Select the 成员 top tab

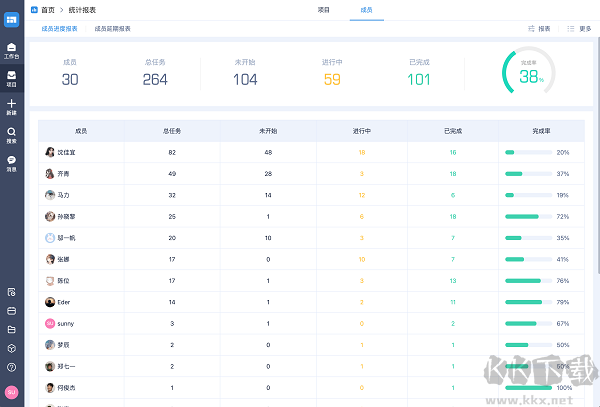click(366, 9)
